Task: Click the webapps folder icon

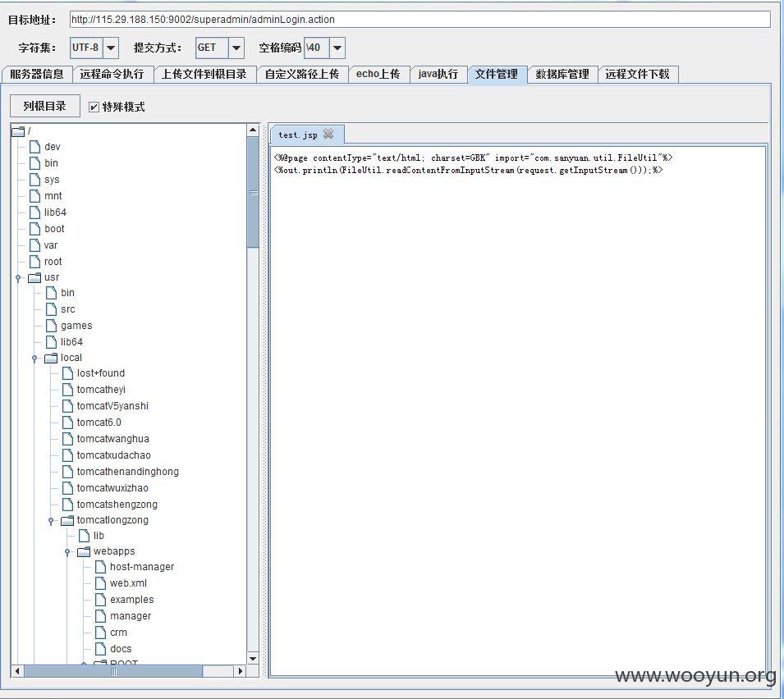Action: click(x=84, y=551)
